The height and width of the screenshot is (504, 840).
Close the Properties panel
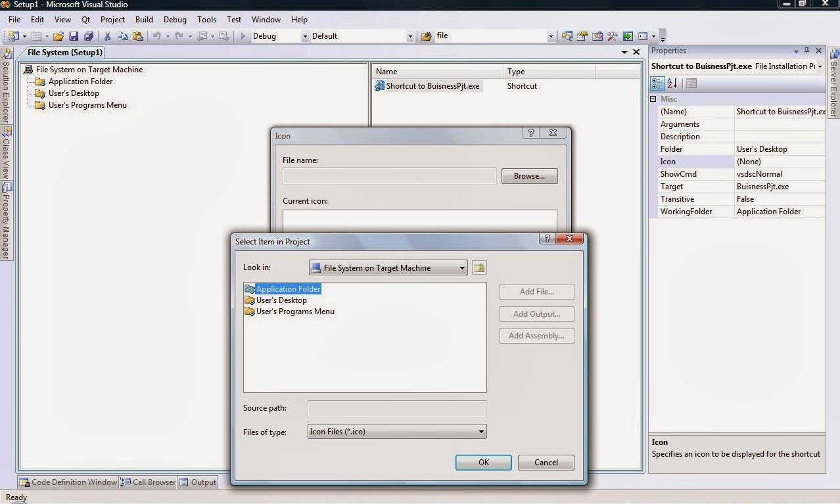pyautogui.click(x=819, y=51)
